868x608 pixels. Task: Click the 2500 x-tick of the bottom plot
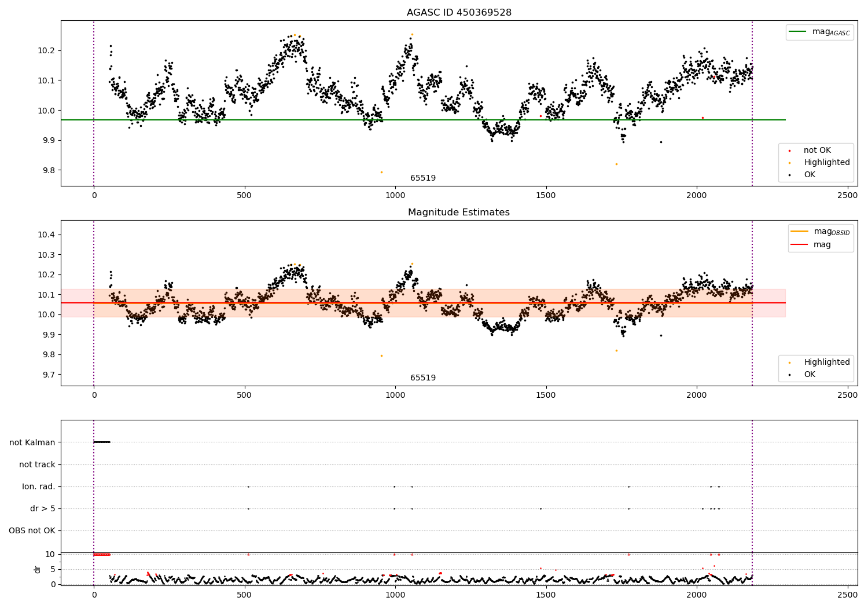848,595
